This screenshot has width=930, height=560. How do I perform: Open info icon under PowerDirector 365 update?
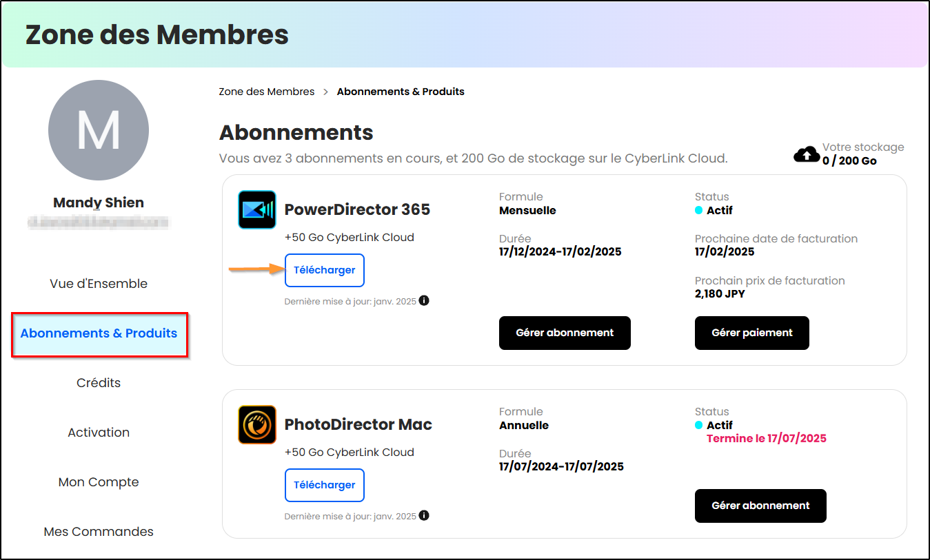[424, 300]
